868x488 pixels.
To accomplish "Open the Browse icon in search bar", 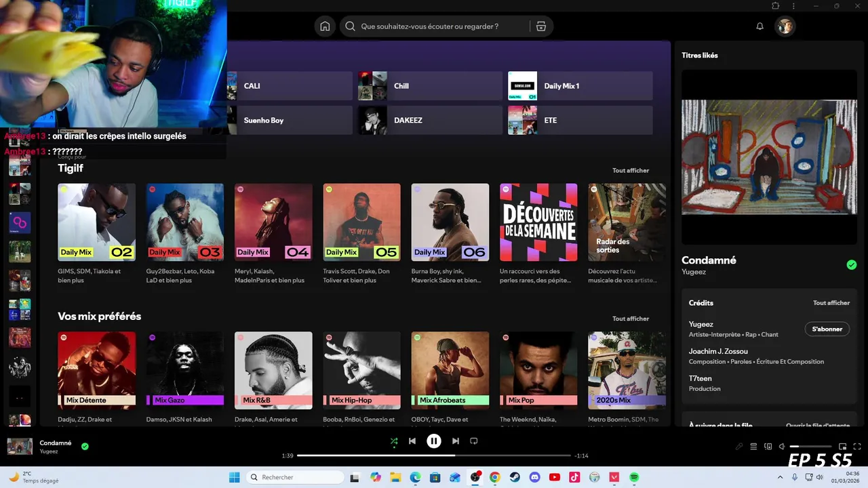I will (540, 26).
